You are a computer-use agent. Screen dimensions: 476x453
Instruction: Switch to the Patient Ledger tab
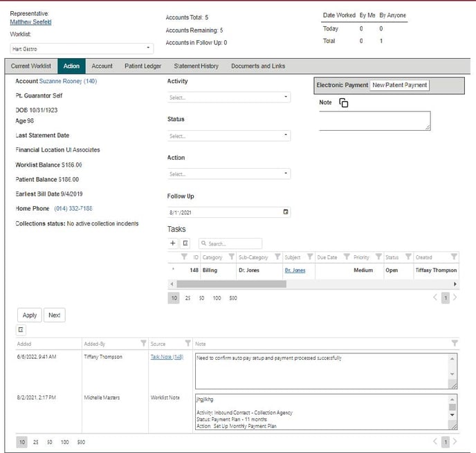coord(143,66)
